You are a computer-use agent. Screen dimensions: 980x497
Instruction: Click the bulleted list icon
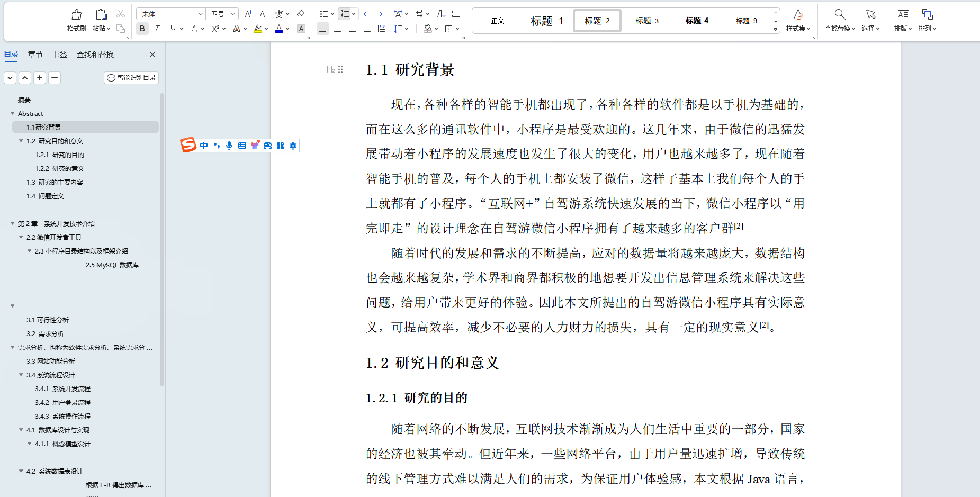click(324, 14)
